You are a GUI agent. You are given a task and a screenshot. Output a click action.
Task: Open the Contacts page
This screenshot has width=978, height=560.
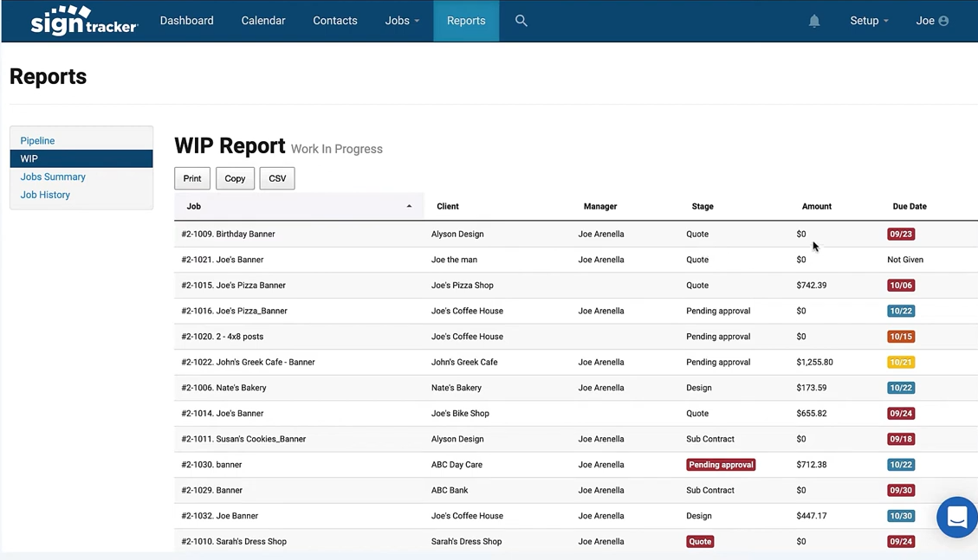click(335, 21)
